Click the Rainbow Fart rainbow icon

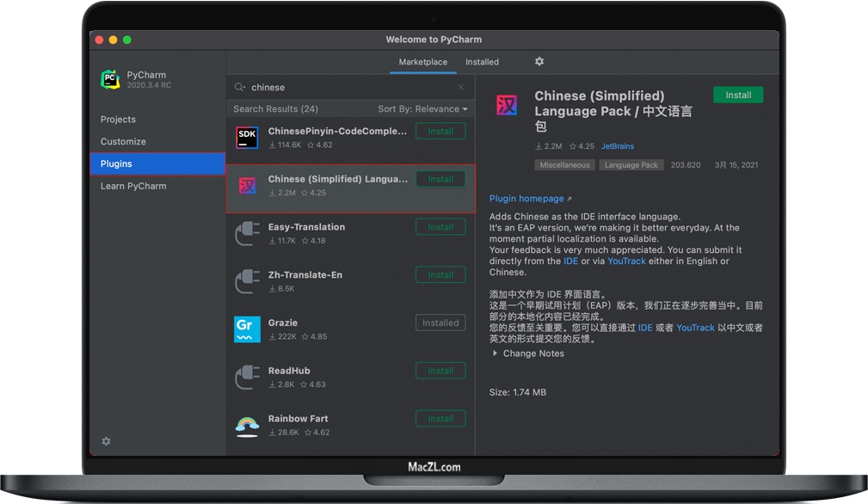(x=247, y=426)
